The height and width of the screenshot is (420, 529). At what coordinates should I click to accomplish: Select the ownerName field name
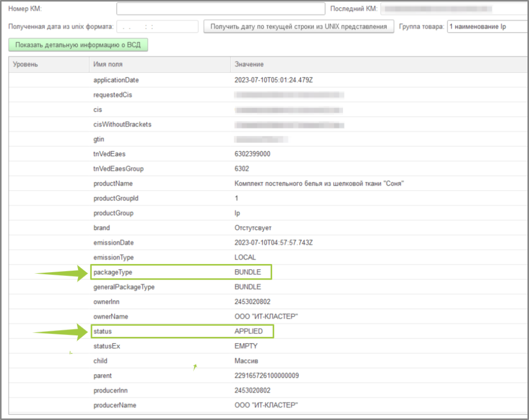pyautogui.click(x=111, y=317)
